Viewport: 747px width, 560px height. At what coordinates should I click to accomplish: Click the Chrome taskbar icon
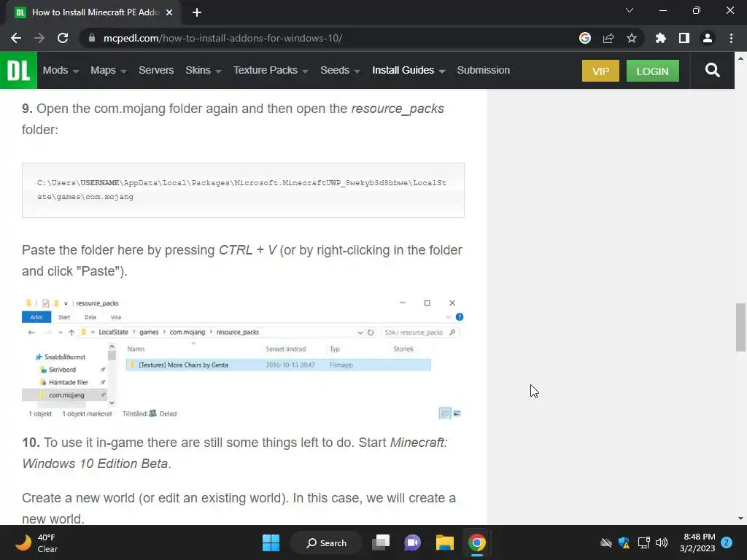476,542
